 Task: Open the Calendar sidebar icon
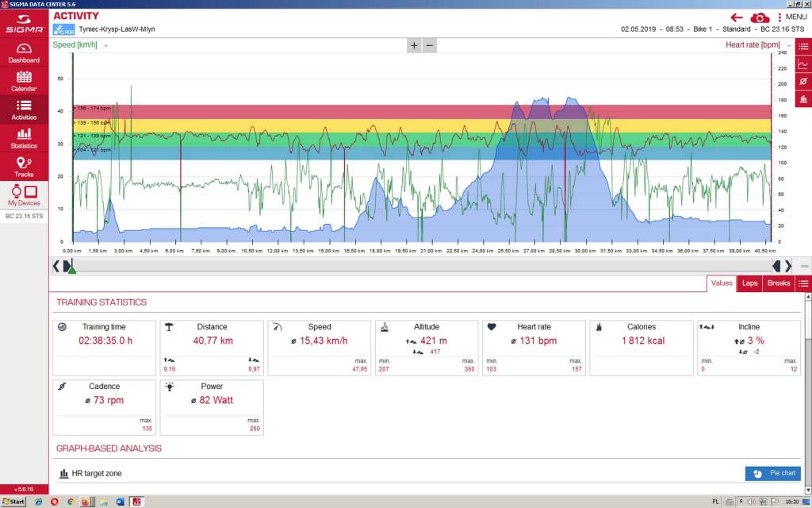click(24, 82)
